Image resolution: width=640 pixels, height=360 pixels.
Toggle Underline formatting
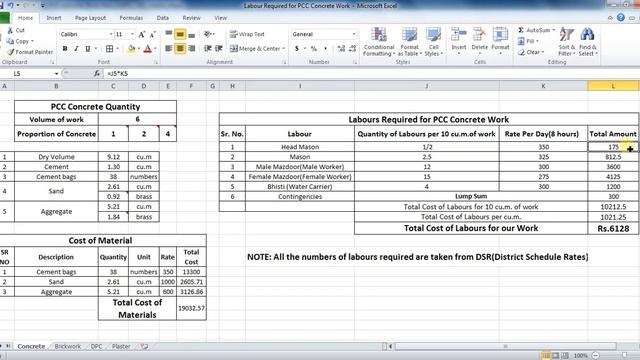coord(87,49)
